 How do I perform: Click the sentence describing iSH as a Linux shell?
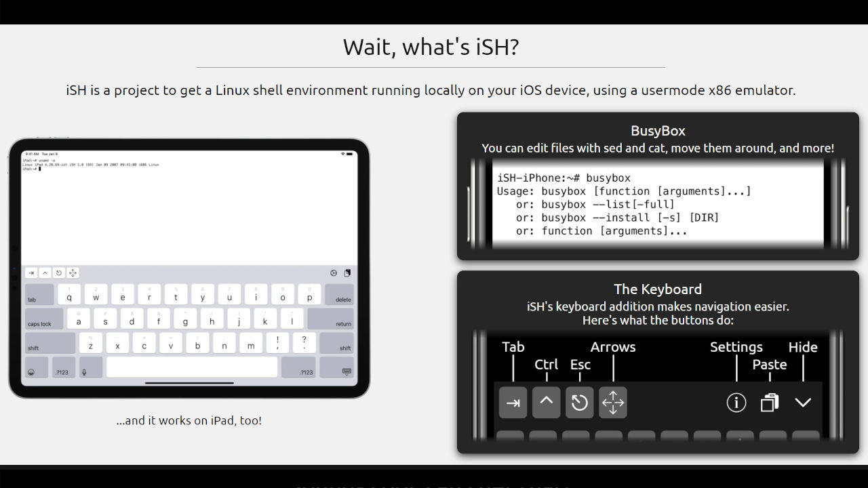(431, 89)
